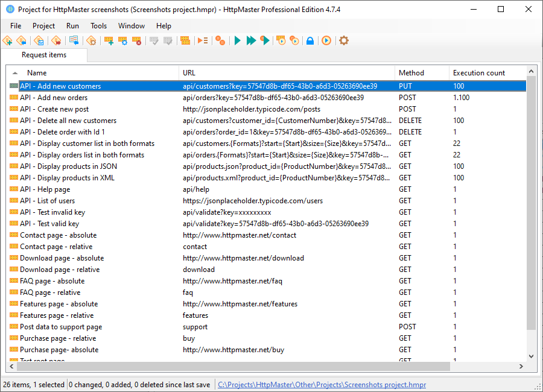Click the vertical scrollbar up arrow

(x=531, y=71)
